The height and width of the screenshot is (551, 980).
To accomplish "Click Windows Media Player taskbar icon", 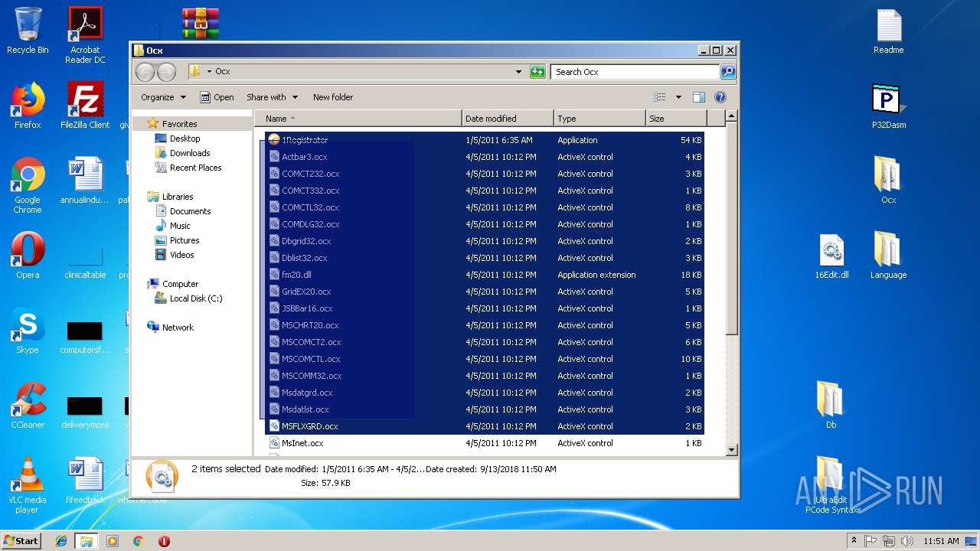I will 113,541.
